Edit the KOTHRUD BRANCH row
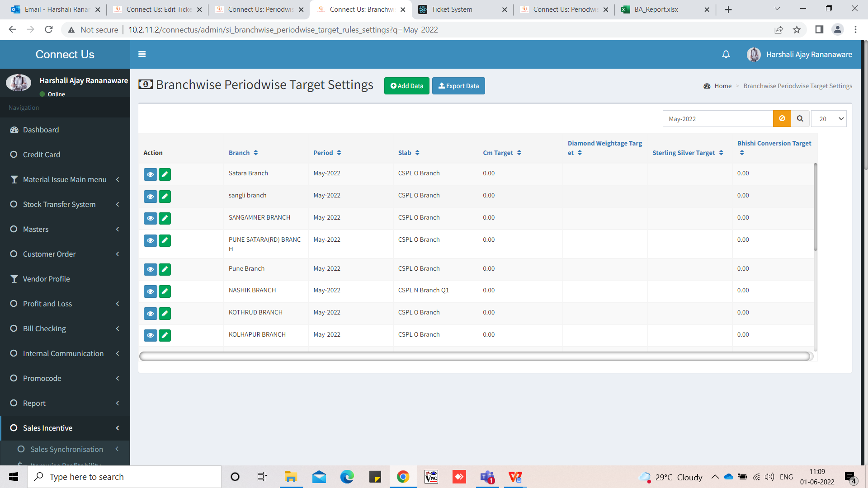Screen dimensions: 868x488 click(x=165, y=314)
